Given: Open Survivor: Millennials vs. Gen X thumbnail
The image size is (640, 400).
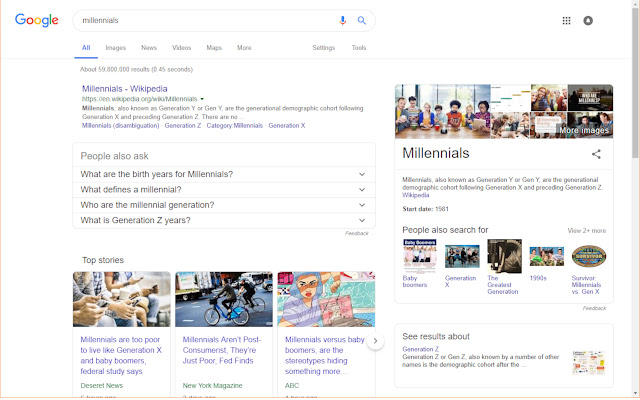Looking at the screenshot, I should [589, 256].
